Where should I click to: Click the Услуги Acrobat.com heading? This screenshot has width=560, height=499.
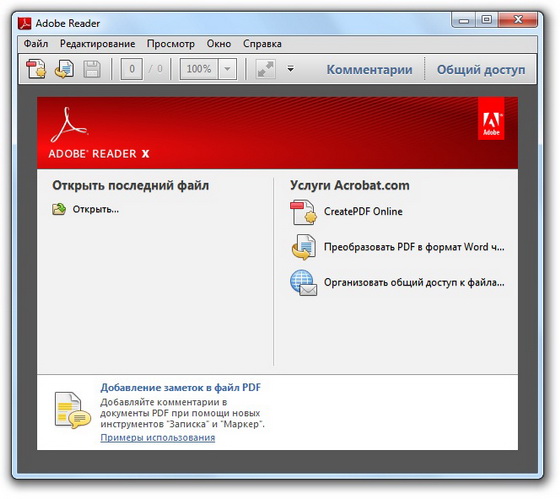point(350,186)
